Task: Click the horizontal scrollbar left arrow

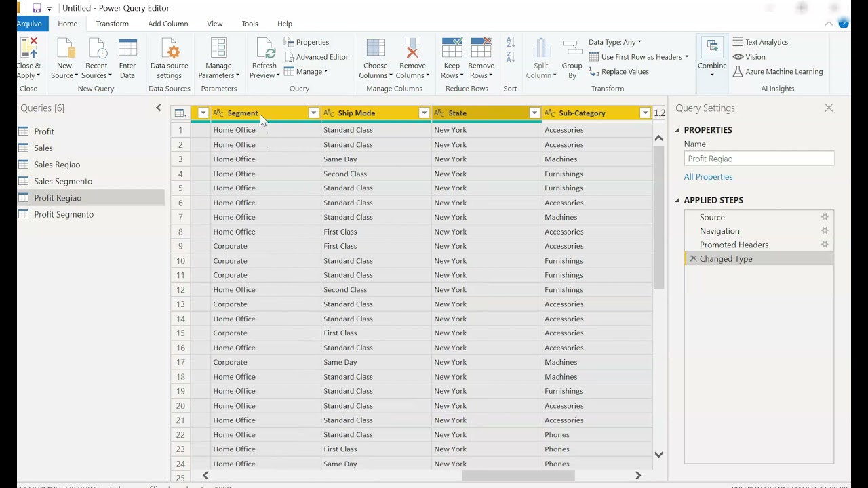Action: tap(205, 476)
